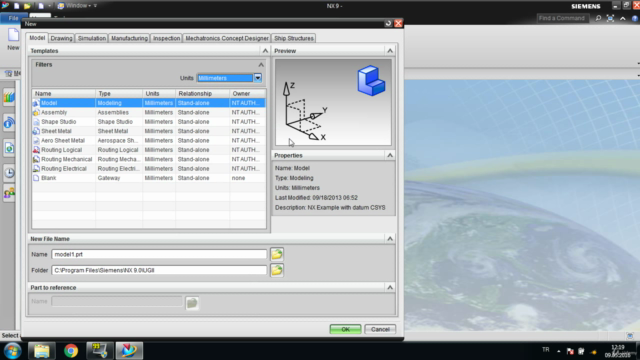This screenshot has width=640, height=360.
Task: Collapse the ribbon with the up chevron
Action: 622,18
